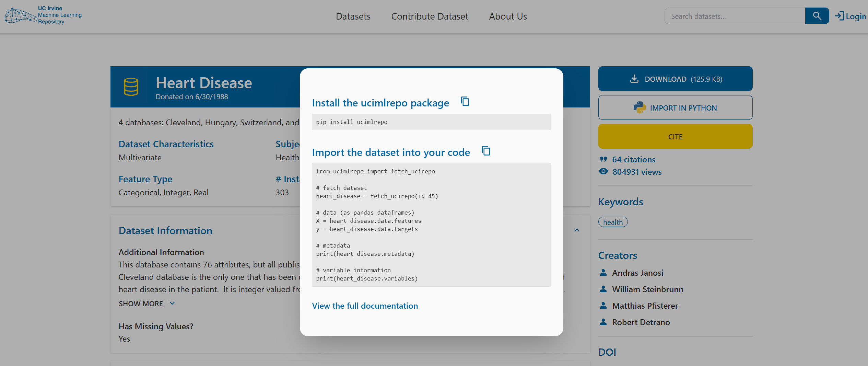Click the CITE button

(x=675, y=136)
